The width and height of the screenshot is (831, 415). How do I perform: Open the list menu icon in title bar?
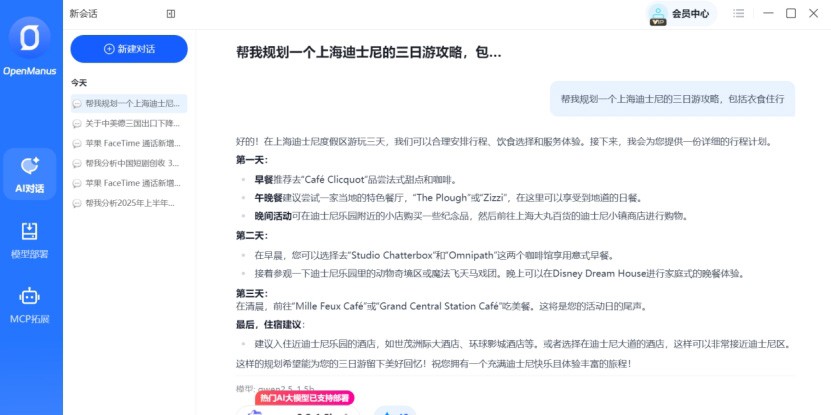click(738, 14)
